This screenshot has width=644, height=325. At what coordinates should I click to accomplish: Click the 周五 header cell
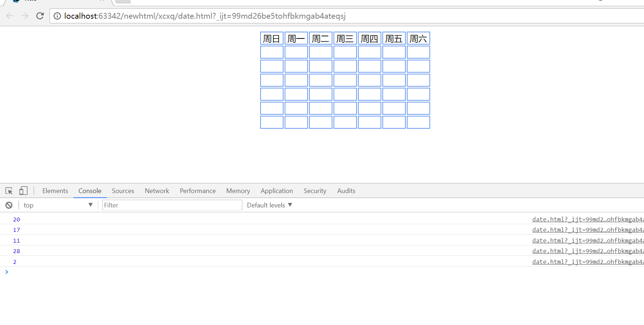(x=394, y=38)
